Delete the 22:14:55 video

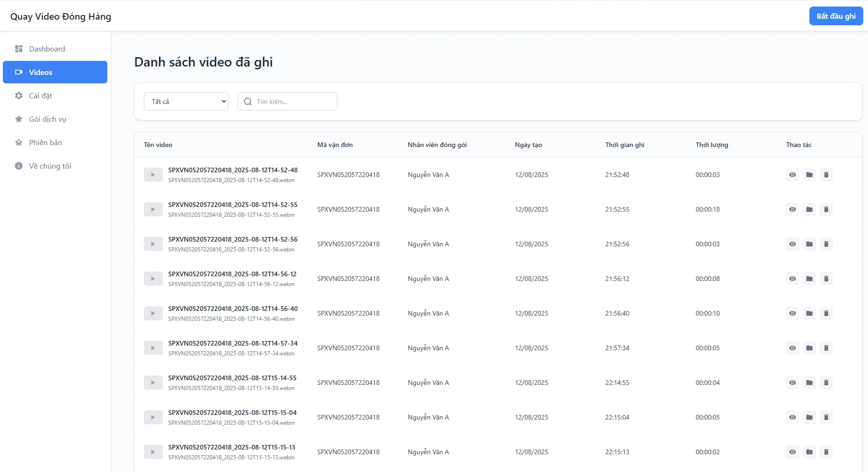pyautogui.click(x=826, y=383)
